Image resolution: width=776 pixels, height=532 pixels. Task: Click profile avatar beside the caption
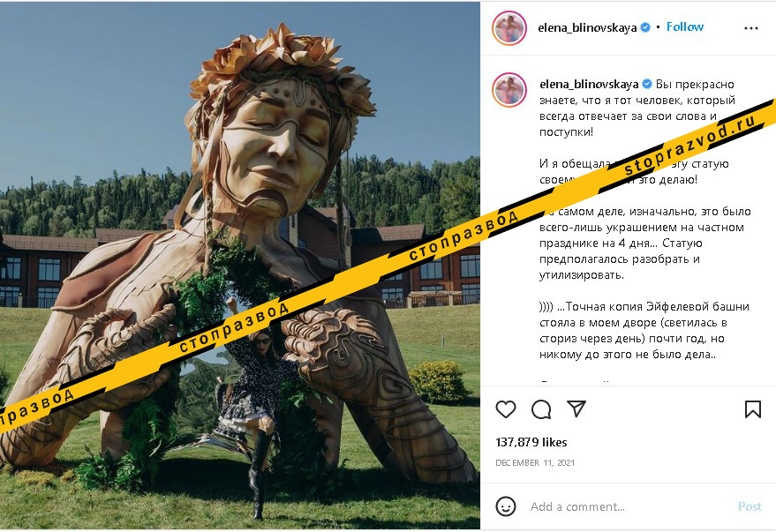point(509,90)
